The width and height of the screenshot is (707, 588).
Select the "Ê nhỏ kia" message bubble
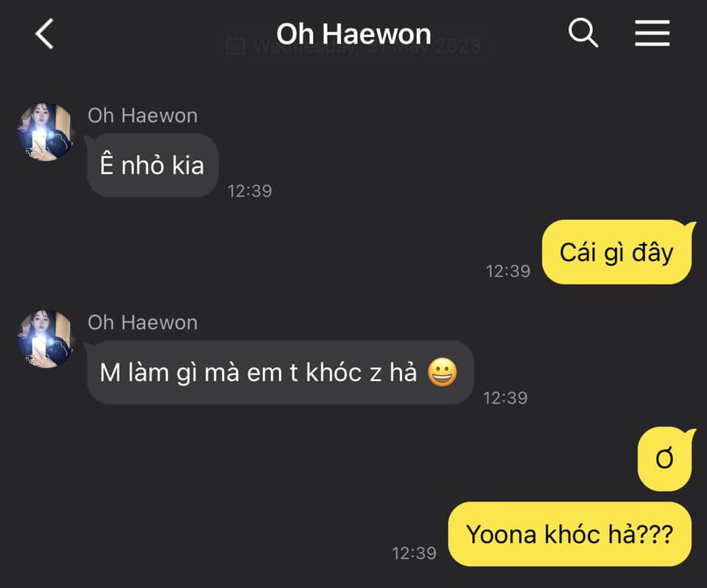[x=153, y=165]
